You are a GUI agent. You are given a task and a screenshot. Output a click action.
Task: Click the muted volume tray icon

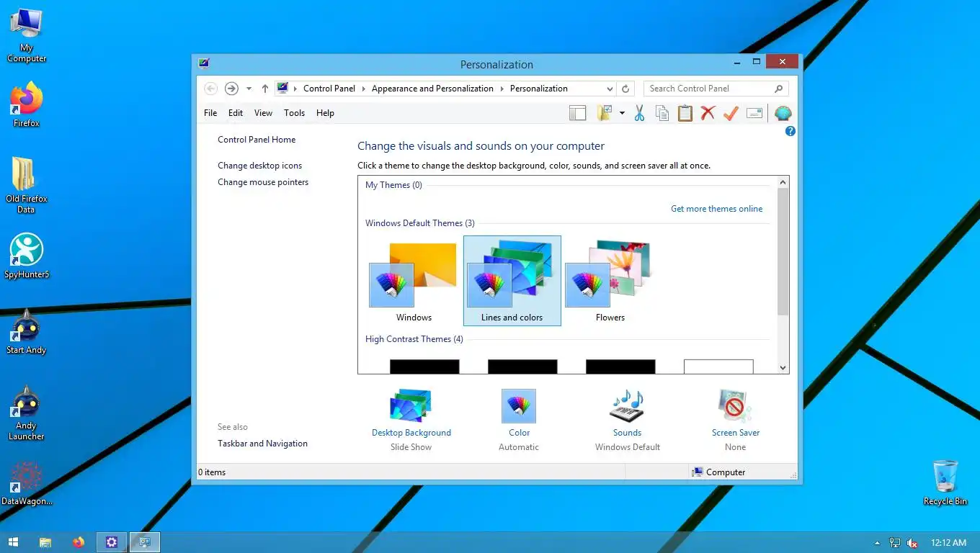[x=912, y=543]
